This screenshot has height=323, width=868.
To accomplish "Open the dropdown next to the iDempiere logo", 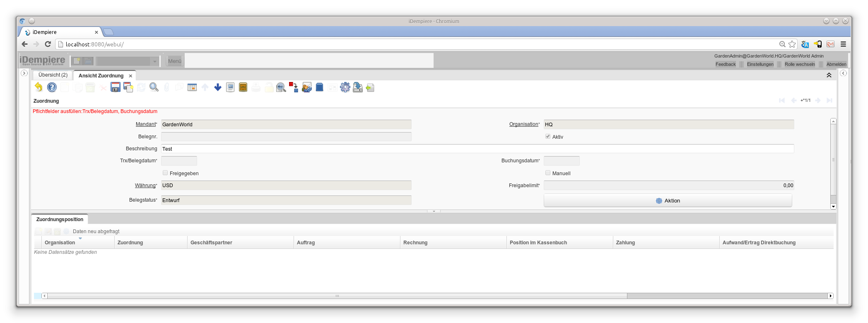I will click(154, 61).
